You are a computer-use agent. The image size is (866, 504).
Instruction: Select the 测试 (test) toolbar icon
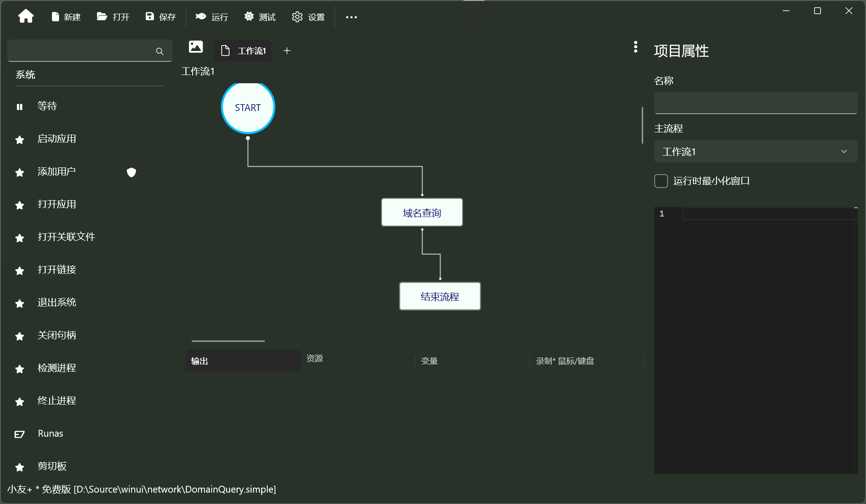click(260, 17)
